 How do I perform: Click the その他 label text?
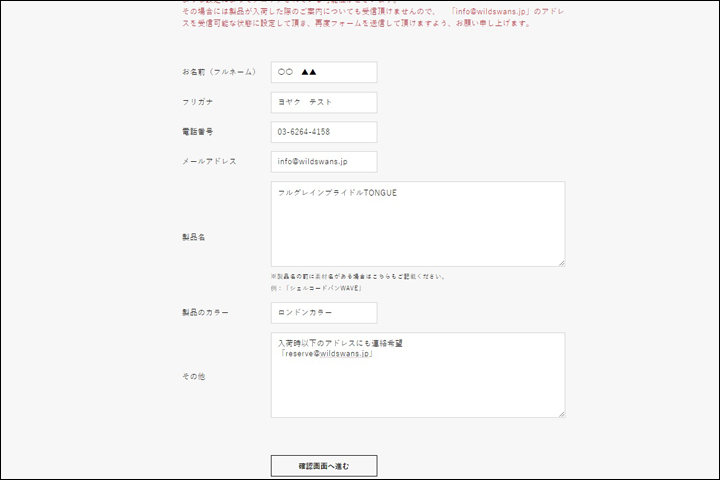[x=193, y=376]
